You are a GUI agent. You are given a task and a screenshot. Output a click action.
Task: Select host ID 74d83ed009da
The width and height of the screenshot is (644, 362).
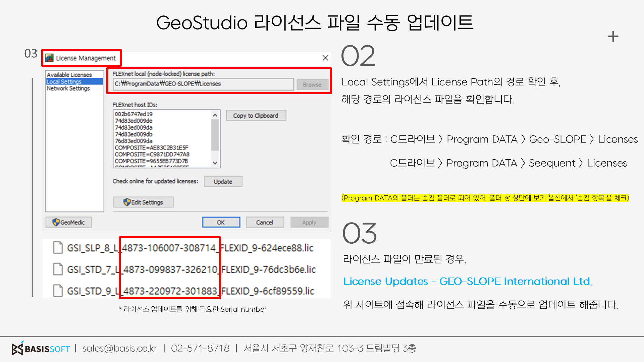133,127
